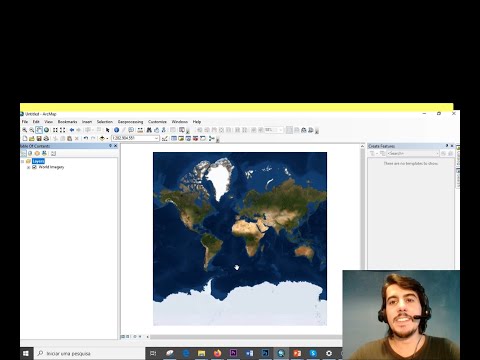Open the ArcToolbox window icon

tap(195, 138)
